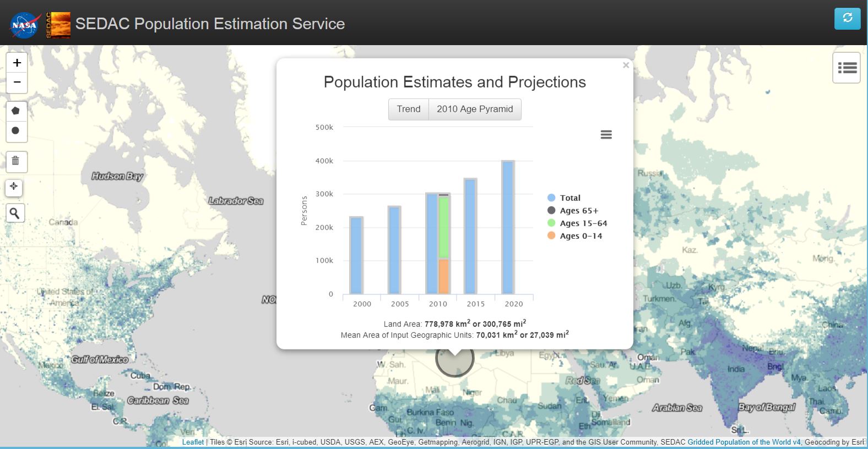Zoom out on the map
Image resolution: width=868 pixels, height=449 pixels.
tap(17, 83)
